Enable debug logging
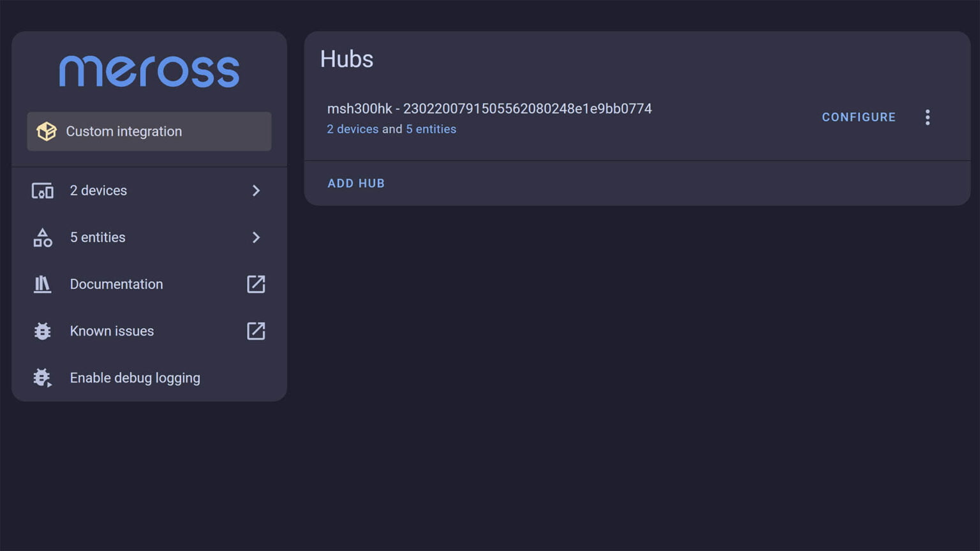This screenshot has width=980, height=551. 135,378
